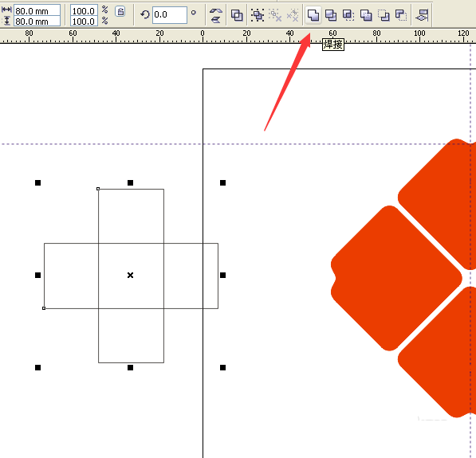This screenshot has height=458, width=476.
Task: Toggle the lock ratio padlock
Action: pos(120,11)
